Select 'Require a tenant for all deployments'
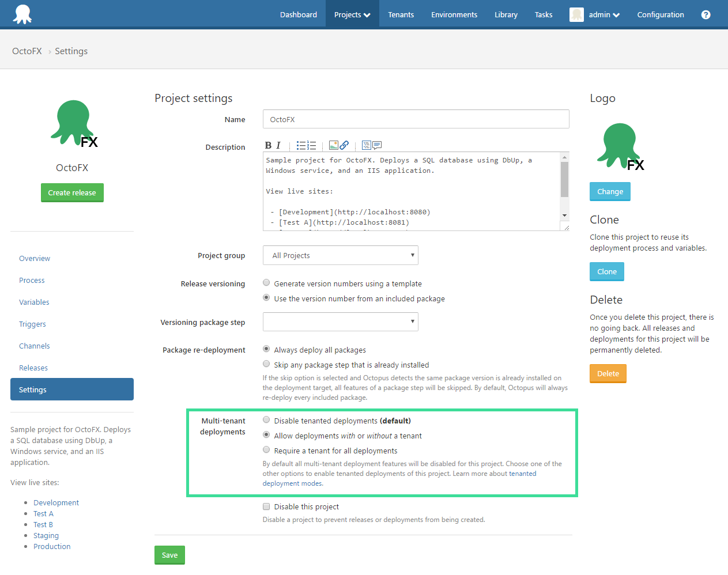Viewport: 728px width, 575px height. tap(266, 450)
